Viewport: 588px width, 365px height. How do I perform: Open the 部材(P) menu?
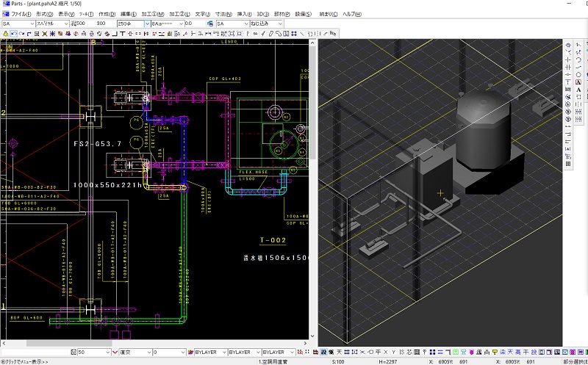click(282, 14)
